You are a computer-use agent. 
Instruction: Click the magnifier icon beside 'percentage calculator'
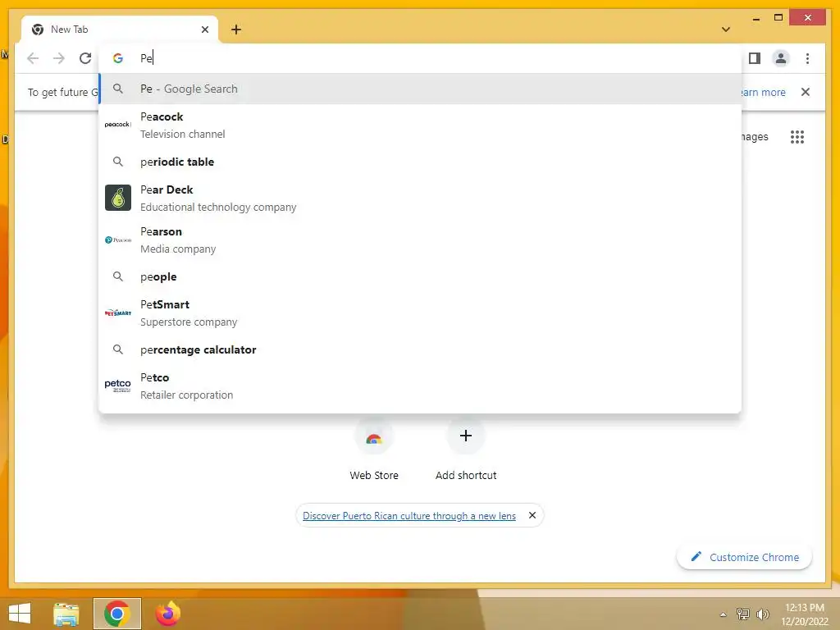click(x=118, y=349)
